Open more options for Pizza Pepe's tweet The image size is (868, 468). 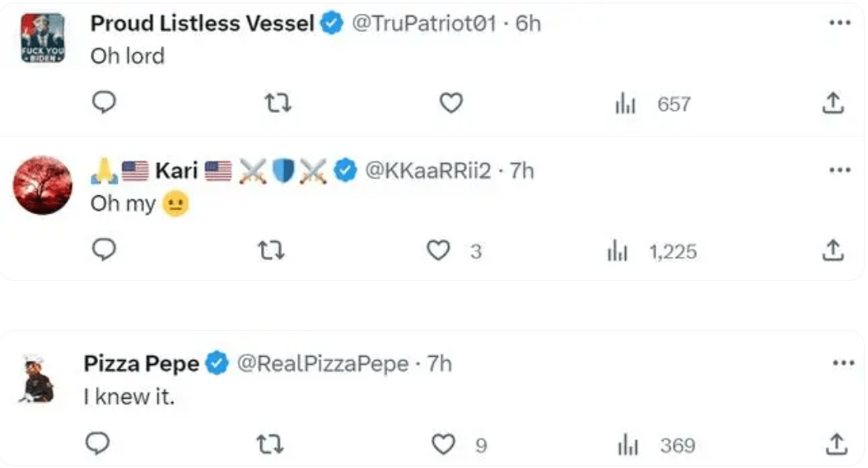point(843,363)
